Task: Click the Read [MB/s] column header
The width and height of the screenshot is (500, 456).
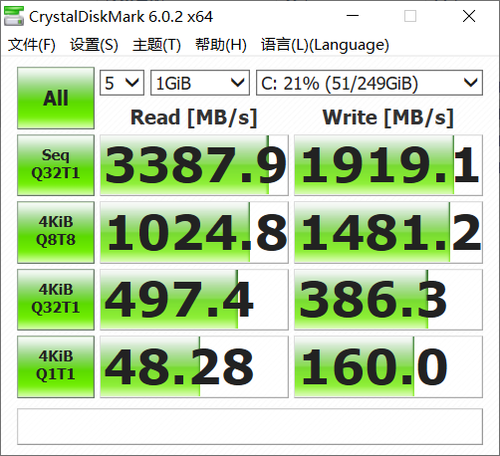Action: point(194,117)
